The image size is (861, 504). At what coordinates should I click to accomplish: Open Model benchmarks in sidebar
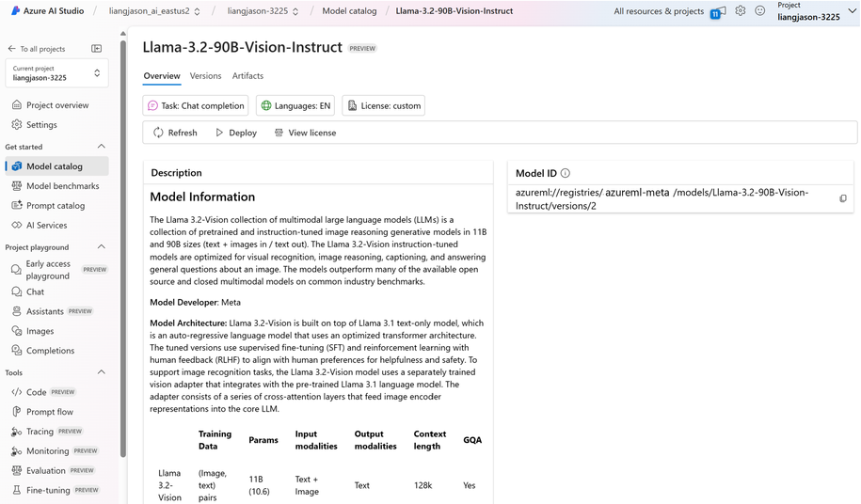point(56,186)
